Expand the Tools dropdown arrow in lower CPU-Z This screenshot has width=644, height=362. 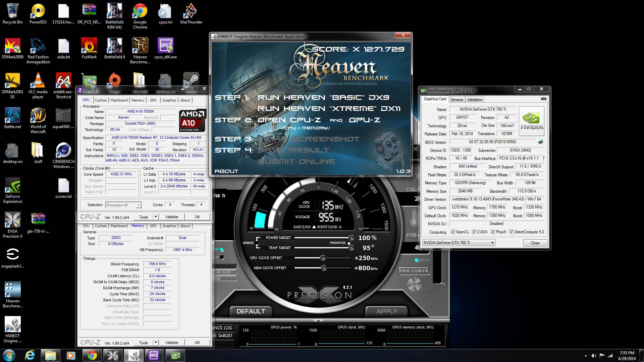pyautogui.click(x=156, y=343)
